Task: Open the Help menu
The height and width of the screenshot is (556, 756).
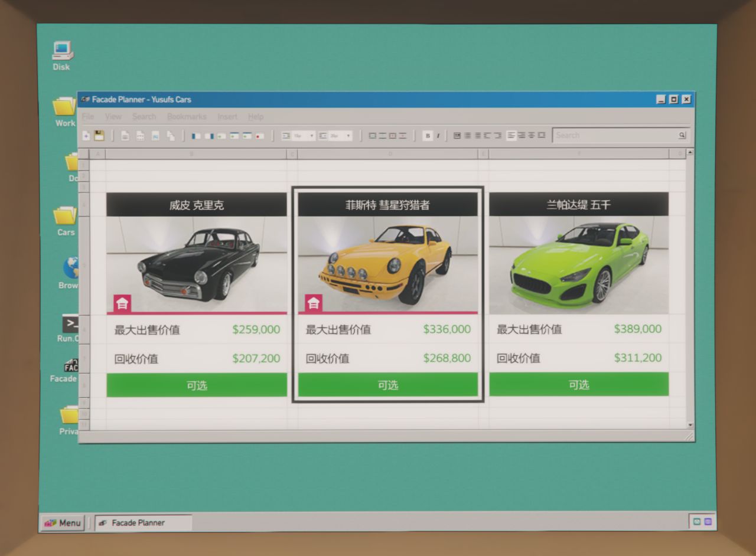Action: pyautogui.click(x=256, y=117)
